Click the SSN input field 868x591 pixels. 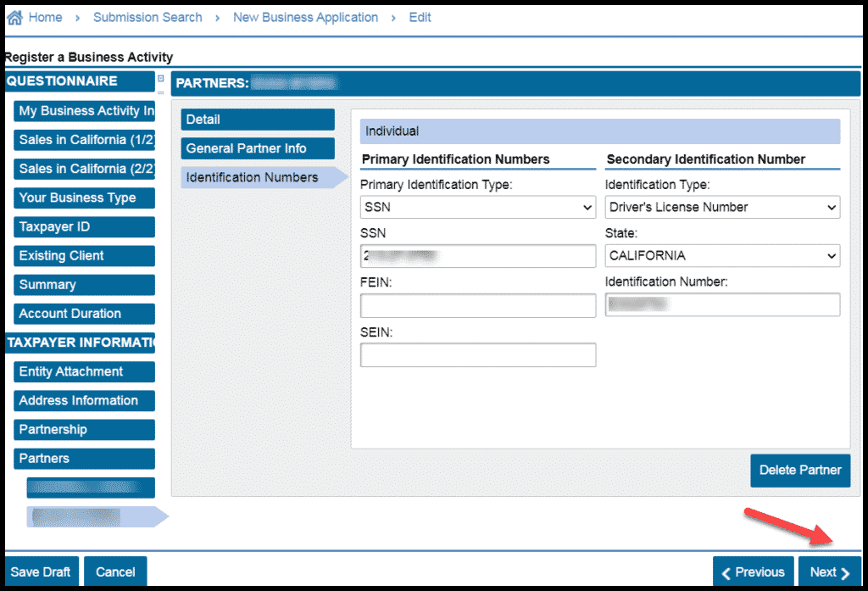[x=478, y=256]
